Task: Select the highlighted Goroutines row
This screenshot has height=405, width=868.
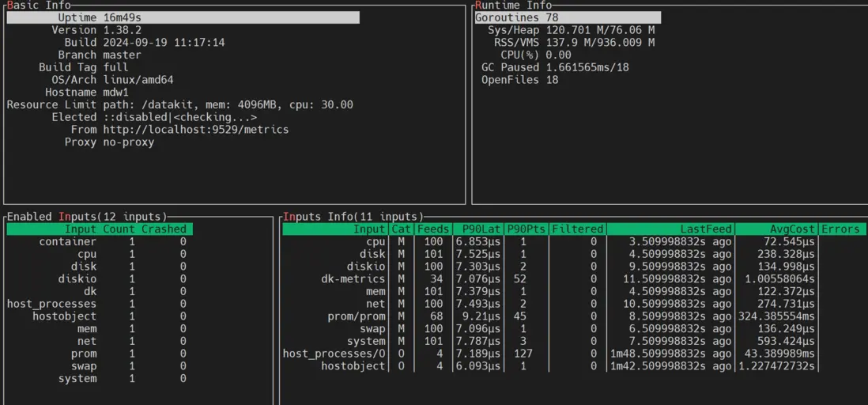Action: coord(567,17)
